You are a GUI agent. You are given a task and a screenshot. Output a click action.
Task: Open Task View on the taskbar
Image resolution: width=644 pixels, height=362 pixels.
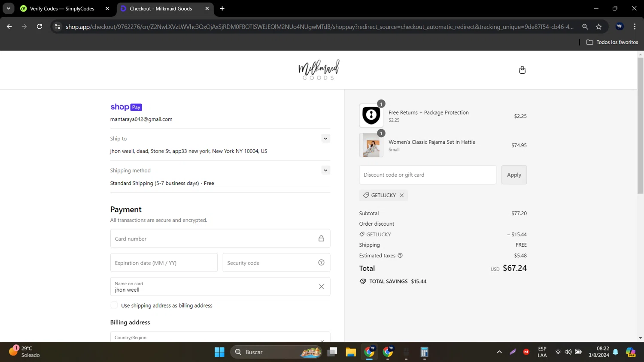point(332,352)
